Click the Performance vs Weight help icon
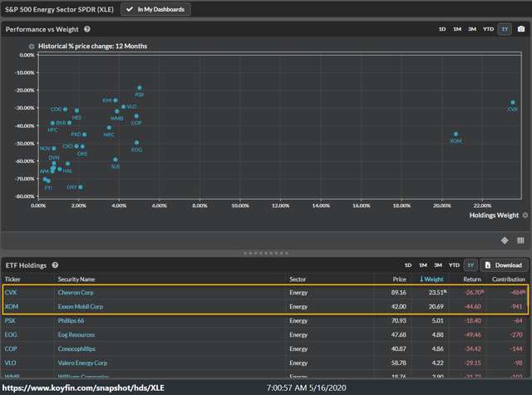Viewport: 532px width, 395px height. 87,29
